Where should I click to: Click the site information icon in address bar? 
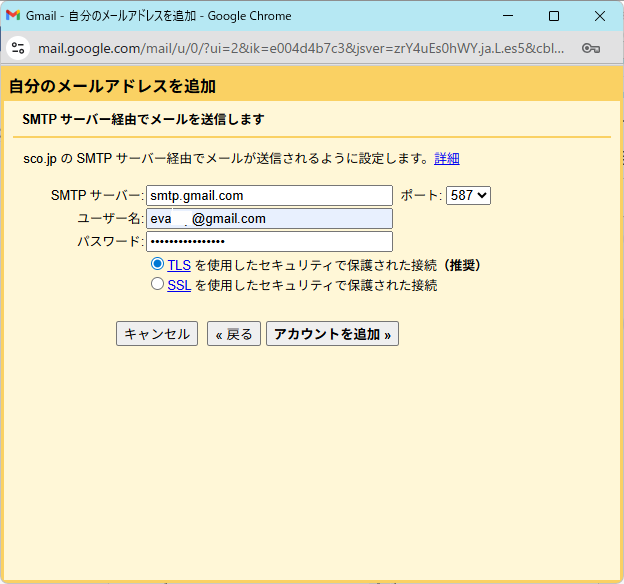pos(18,48)
